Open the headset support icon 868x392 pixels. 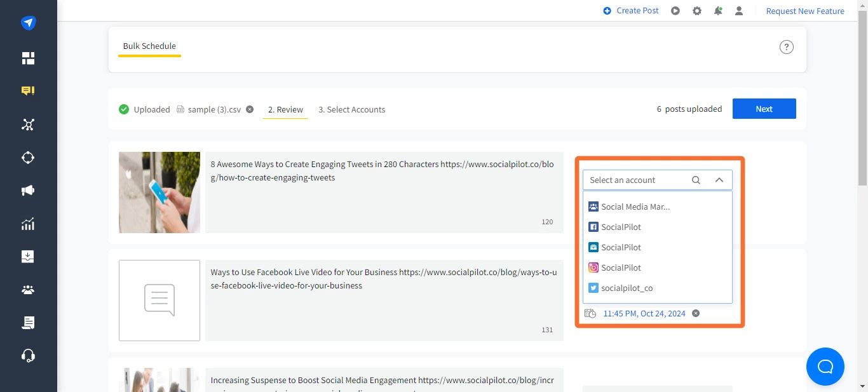pos(28,356)
